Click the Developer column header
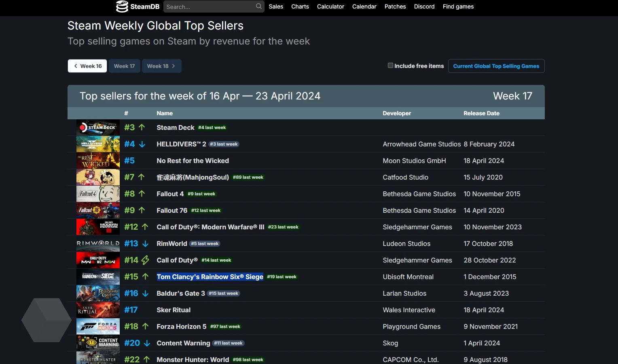The width and height of the screenshot is (618, 364). tap(397, 113)
